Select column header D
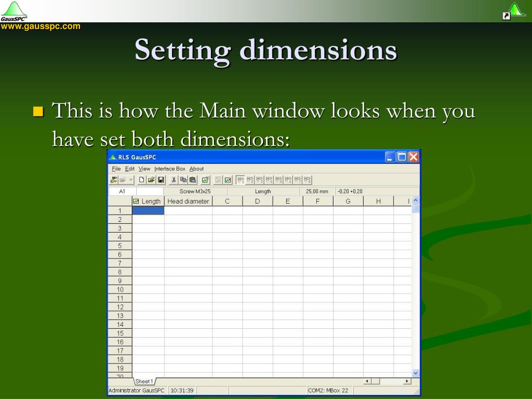 pyautogui.click(x=258, y=201)
